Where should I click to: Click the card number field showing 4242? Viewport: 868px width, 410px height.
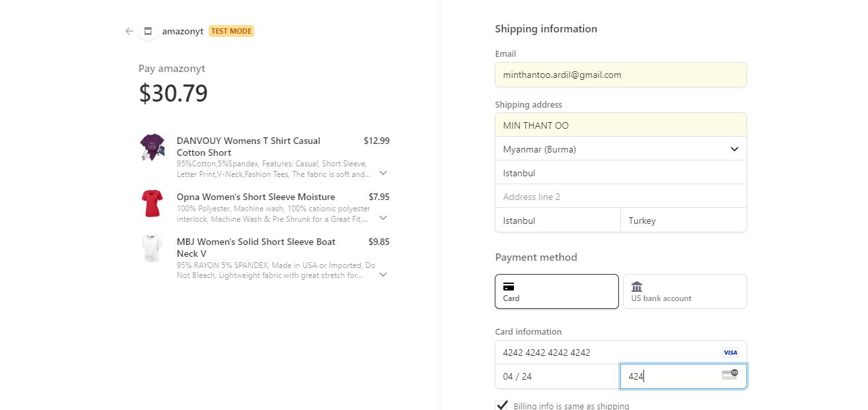(621, 353)
